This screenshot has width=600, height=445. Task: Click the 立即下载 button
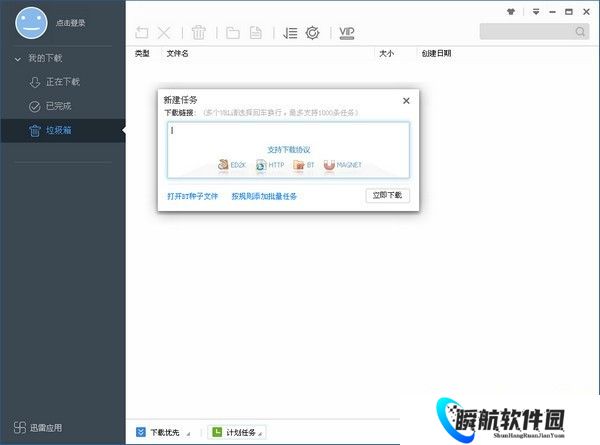click(x=387, y=196)
